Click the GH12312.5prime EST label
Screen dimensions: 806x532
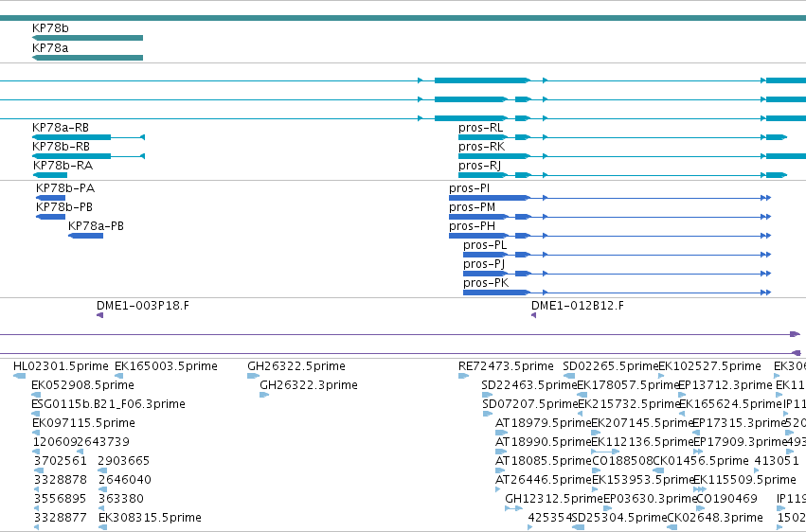[554, 499]
